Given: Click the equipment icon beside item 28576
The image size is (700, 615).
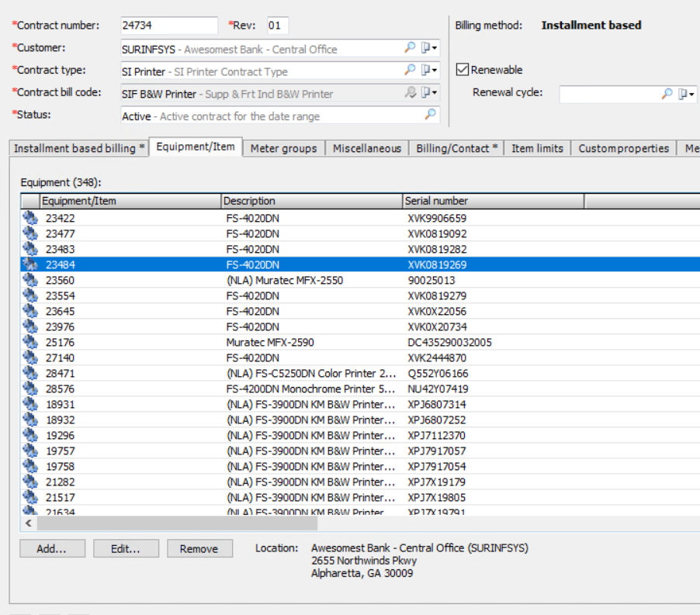Looking at the screenshot, I should point(30,389).
